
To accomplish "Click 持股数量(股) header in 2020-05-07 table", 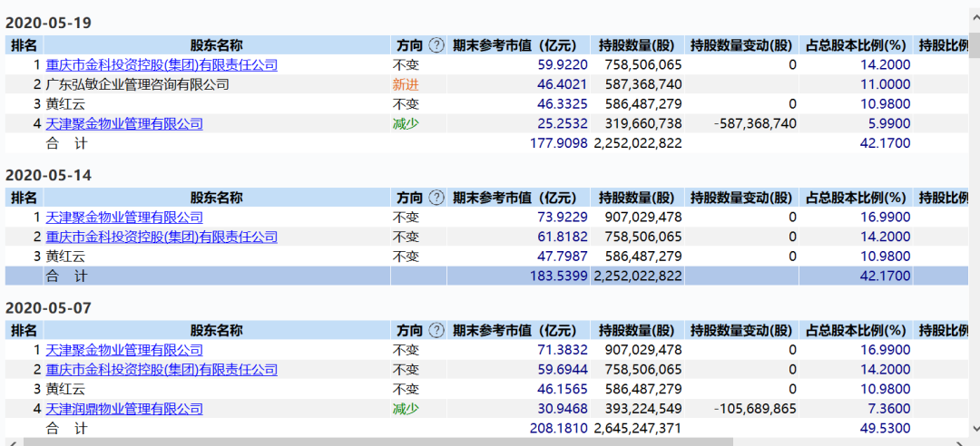I will click(x=637, y=331).
